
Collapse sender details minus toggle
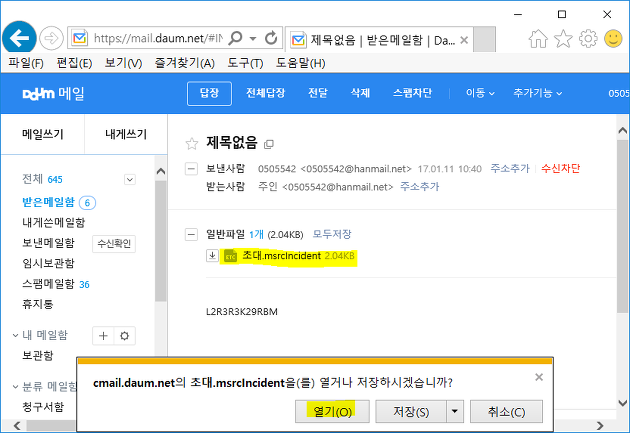point(191,169)
